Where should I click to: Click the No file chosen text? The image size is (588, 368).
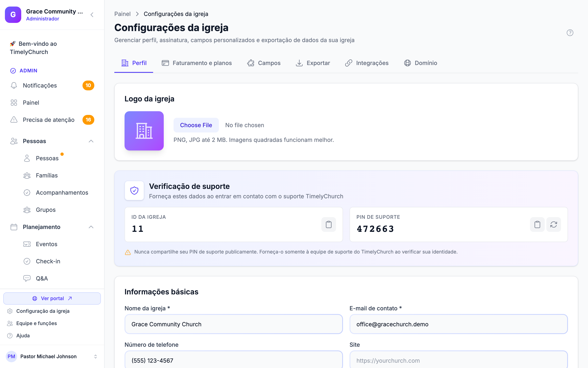click(x=244, y=125)
